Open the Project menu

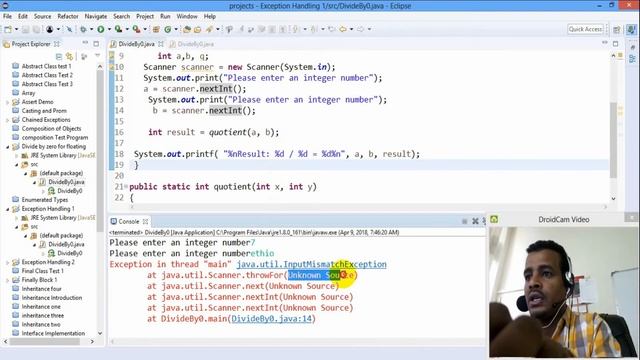click(145, 16)
